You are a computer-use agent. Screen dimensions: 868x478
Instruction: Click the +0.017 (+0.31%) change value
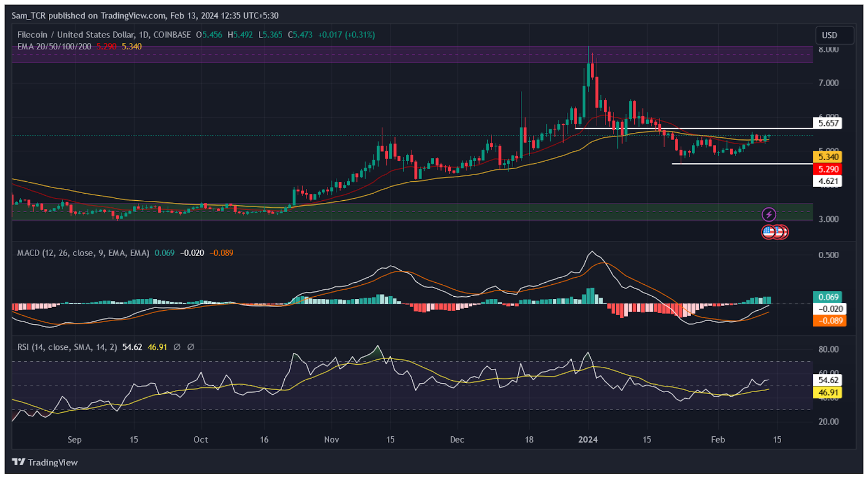pos(346,35)
